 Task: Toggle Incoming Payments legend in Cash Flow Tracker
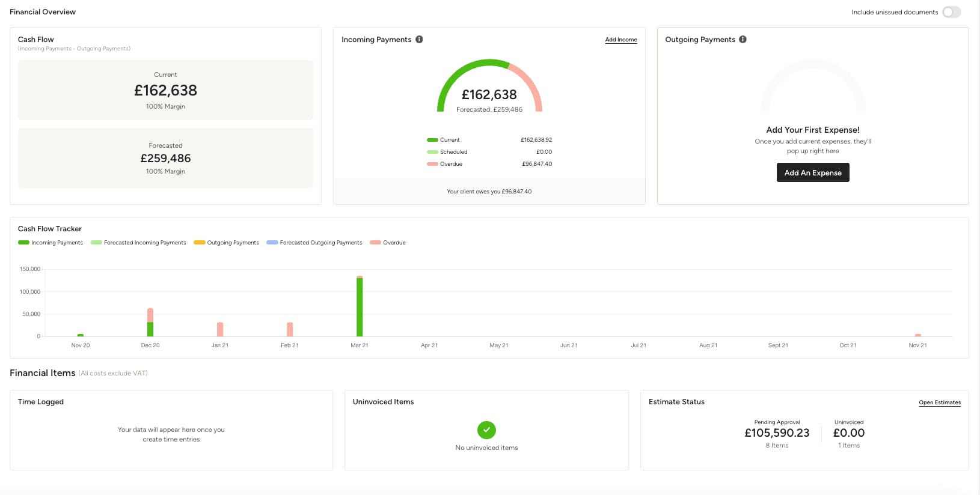pos(51,243)
